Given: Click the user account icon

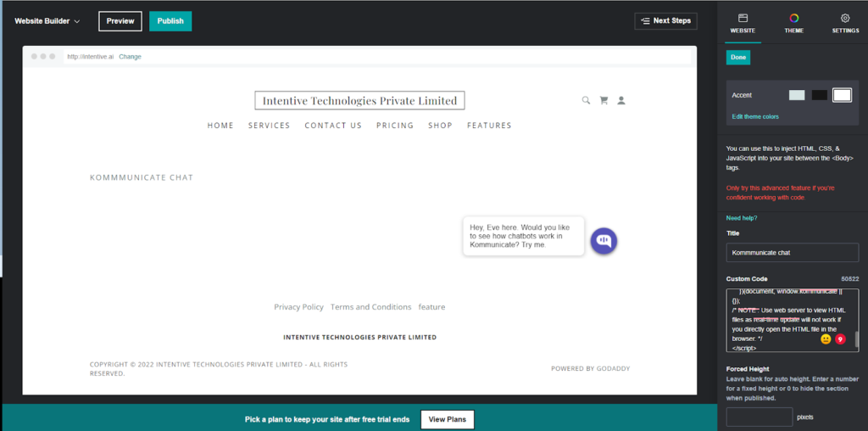Looking at the screenshot, I should point(621,100).
